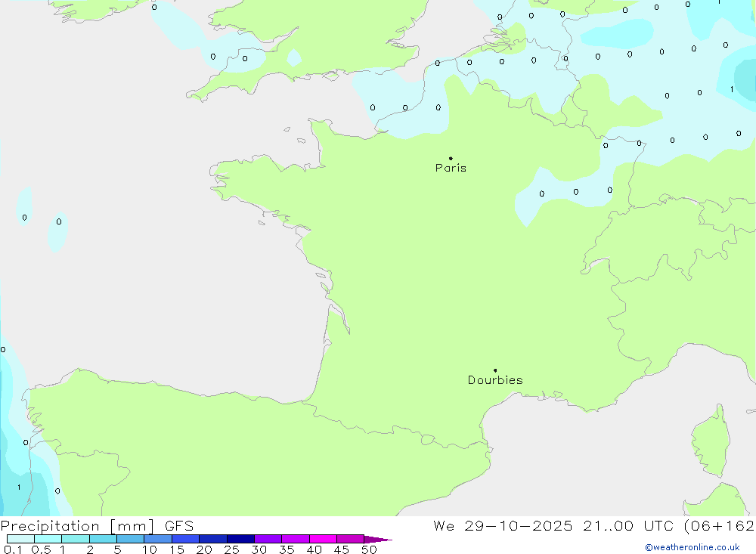756x554 pixels.
Task: Click the '0.1' legend scale label
Action: coord(13,549)
